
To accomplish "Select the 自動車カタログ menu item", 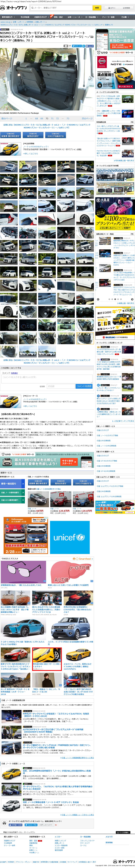I will tap(41, 17).
